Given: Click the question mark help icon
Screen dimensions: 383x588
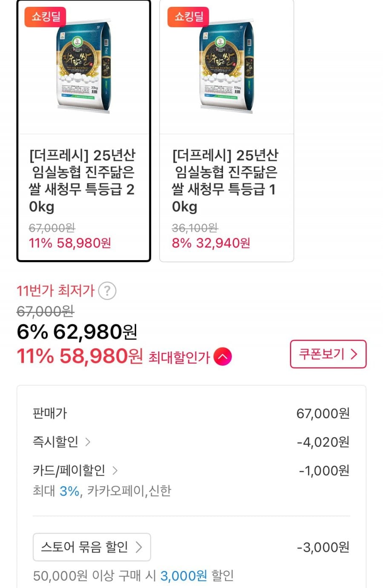Looking at the screenshot, I should pyautogui.click(x=107, y=291).
